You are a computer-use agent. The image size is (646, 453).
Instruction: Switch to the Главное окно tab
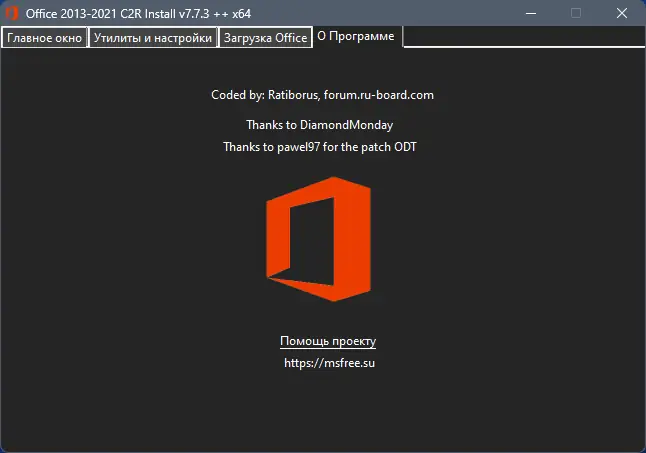point(44,38)
